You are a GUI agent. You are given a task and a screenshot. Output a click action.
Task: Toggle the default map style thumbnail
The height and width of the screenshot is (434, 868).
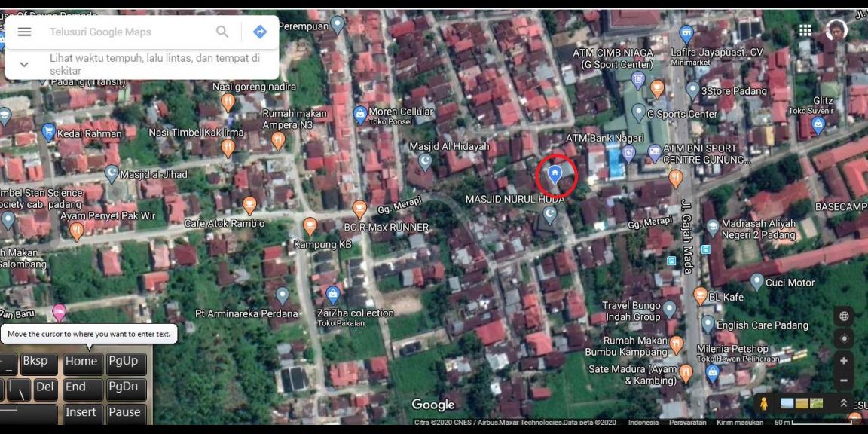click(x=787, y=402)
